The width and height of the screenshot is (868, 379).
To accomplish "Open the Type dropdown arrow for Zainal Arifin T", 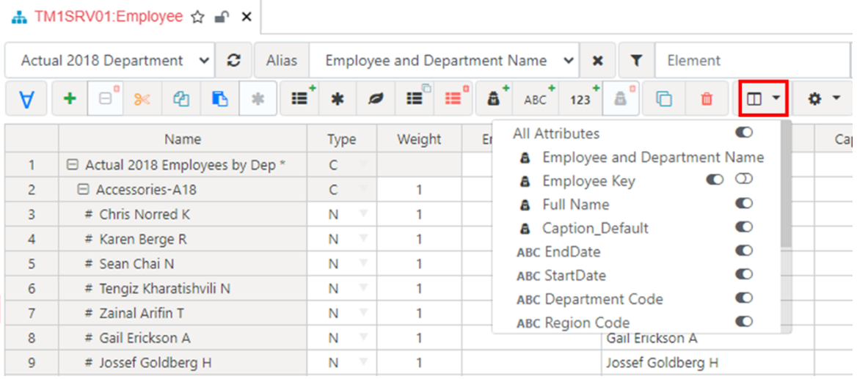I will (x=363, y=312).
